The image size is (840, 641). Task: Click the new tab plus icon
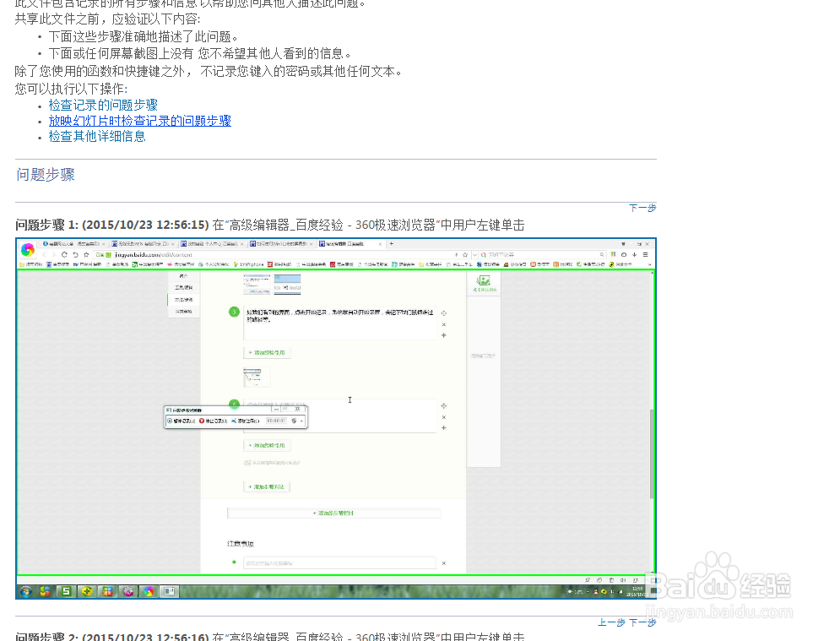391,244
